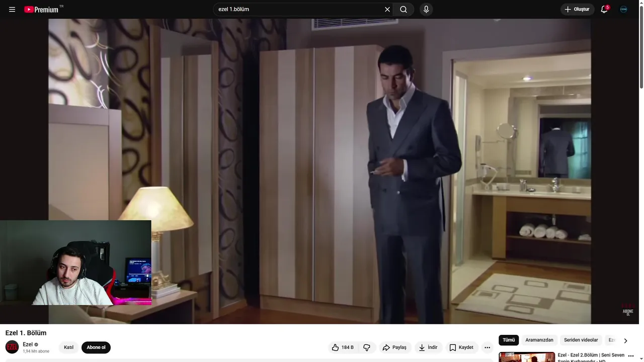Open the Ezel channel name link
The width and height of the screenshot is (644, 362).
pyautogui.click(x=28, y=344)
